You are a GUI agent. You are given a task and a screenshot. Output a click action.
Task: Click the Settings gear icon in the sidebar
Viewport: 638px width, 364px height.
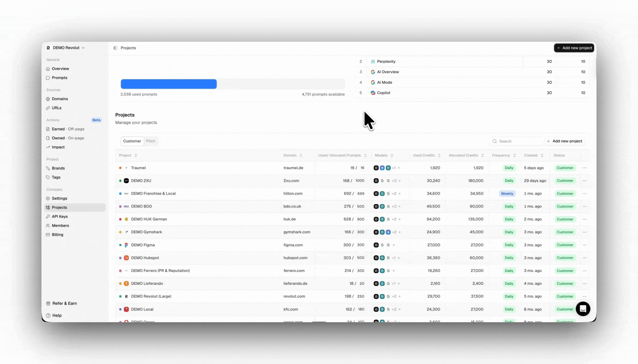(x=48, y=199)
